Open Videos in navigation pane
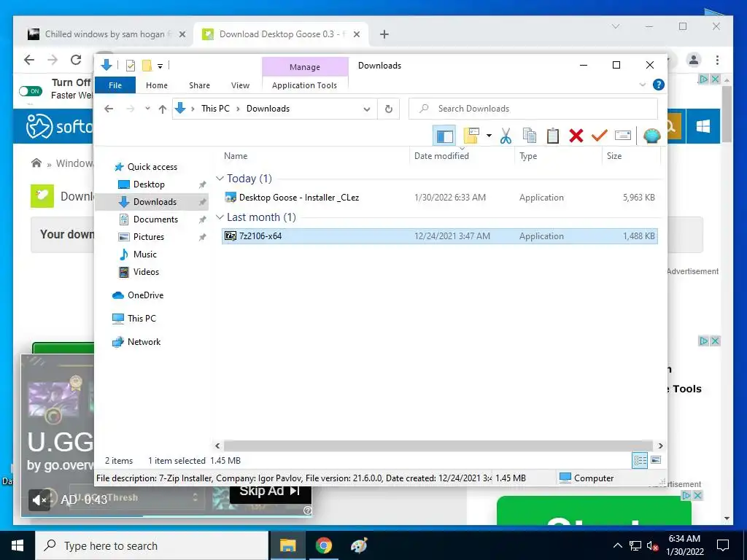The height and width of the screenshot is (560, 747). [x=146, y=272]
